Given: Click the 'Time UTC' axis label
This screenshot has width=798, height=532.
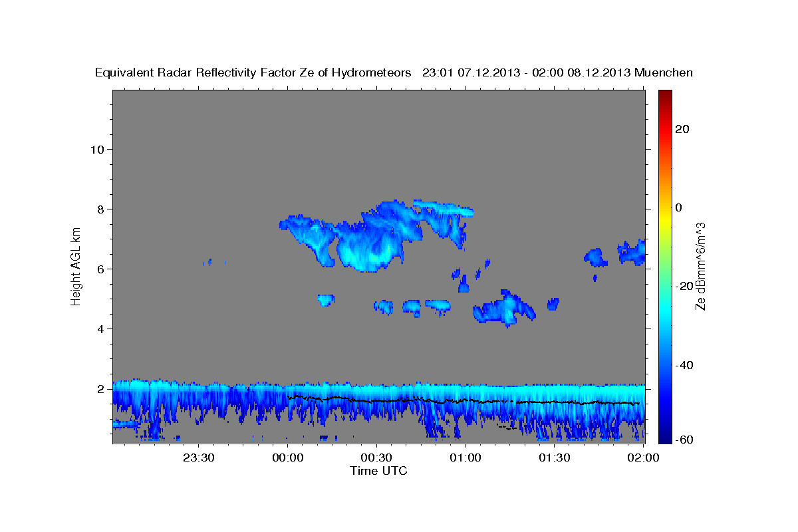Looking at the screenshot, I should click(x=378, y=471).
